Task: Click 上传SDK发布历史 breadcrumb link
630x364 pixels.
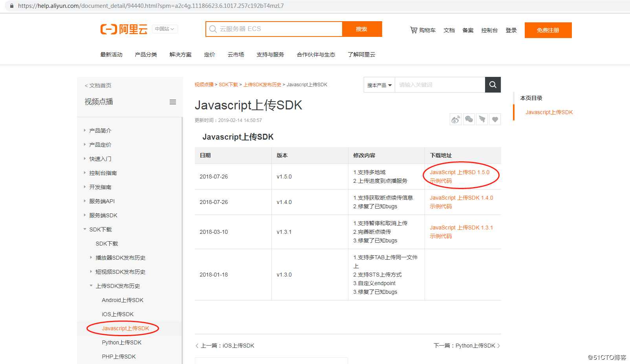Action: coord(262,85)
